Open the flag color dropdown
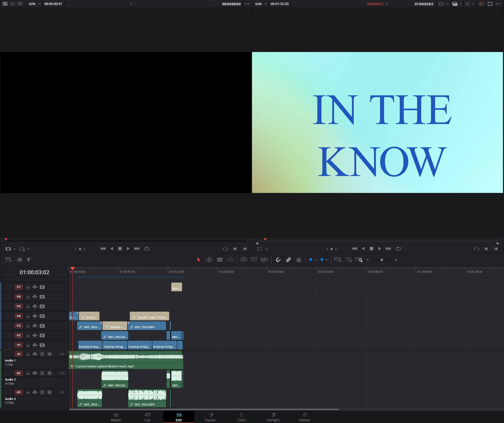Image resolution: width=504 pixels, height=423 pixels. click(x=316, y=260)
